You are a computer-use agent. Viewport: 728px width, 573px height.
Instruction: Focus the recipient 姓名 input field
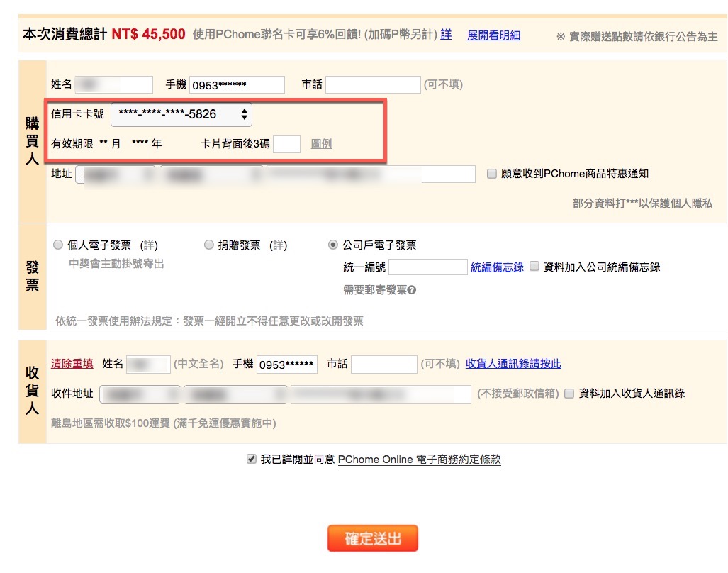click(x=149, y=364)
